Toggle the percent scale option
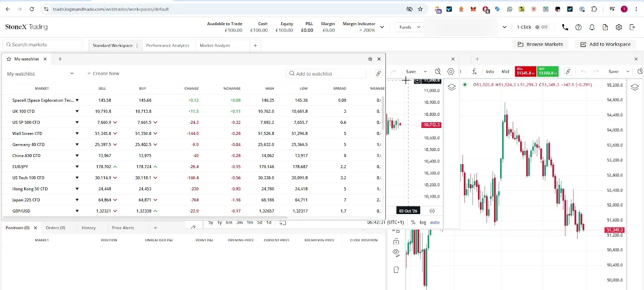 [413, 223]
